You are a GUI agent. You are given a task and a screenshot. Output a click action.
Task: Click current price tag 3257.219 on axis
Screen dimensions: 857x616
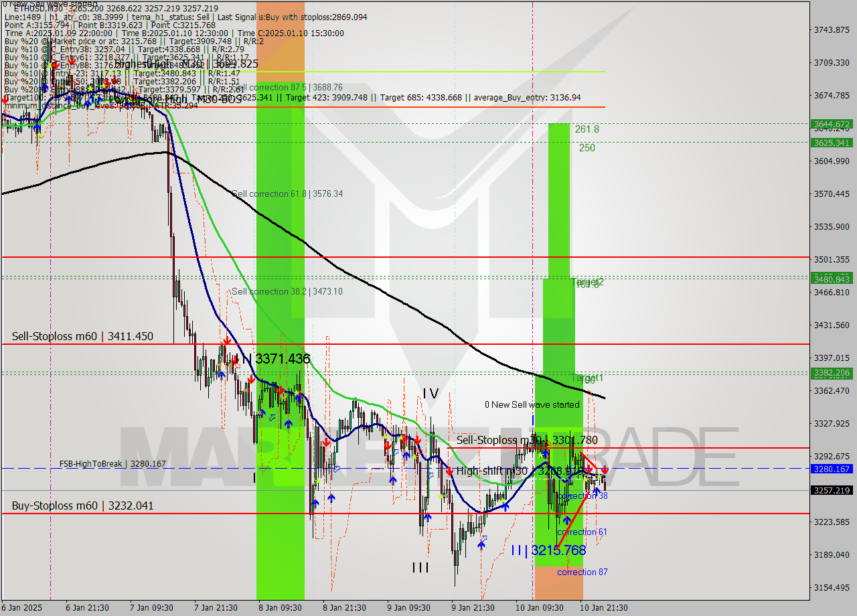point(832,490)
